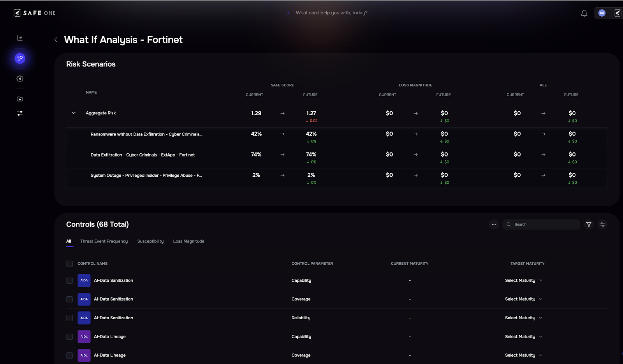Click the CURRENT MATURITY column header

[x=410, y=264]
